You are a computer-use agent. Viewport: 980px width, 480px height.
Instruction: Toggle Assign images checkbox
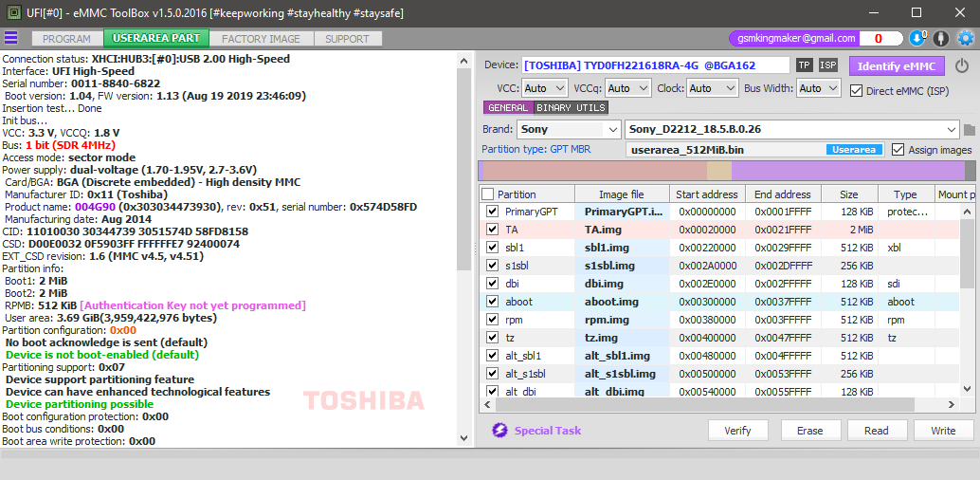(x=898, y=150)
